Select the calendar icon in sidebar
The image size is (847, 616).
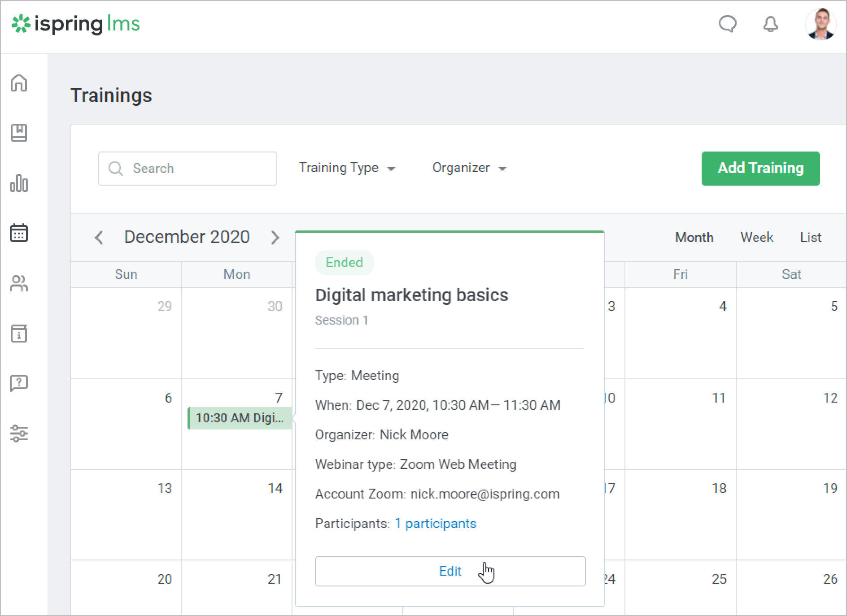click(19, 233)
